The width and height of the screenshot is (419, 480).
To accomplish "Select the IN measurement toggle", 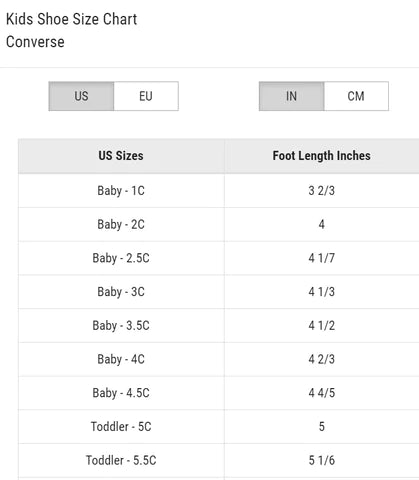I will click(291, 96).
